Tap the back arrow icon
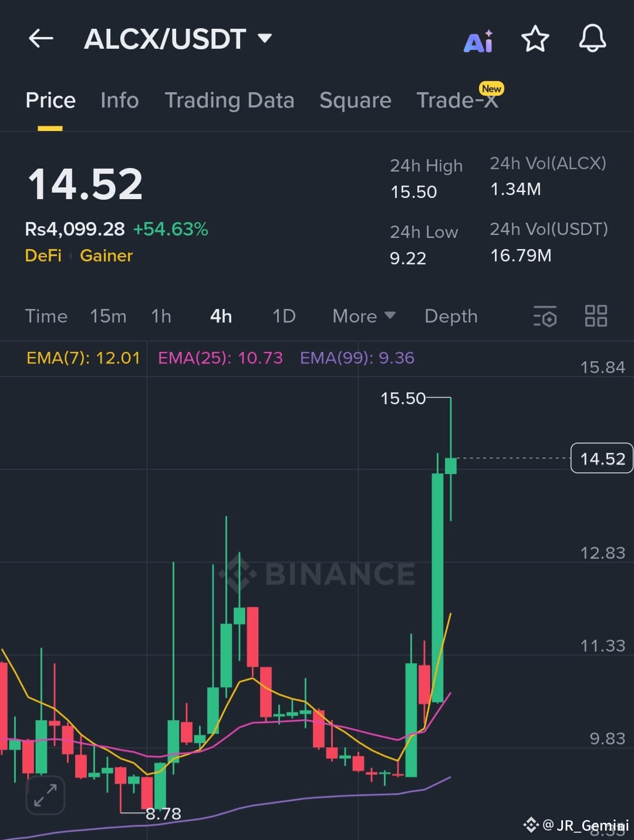The image size is (634, 840). point(41,39)
